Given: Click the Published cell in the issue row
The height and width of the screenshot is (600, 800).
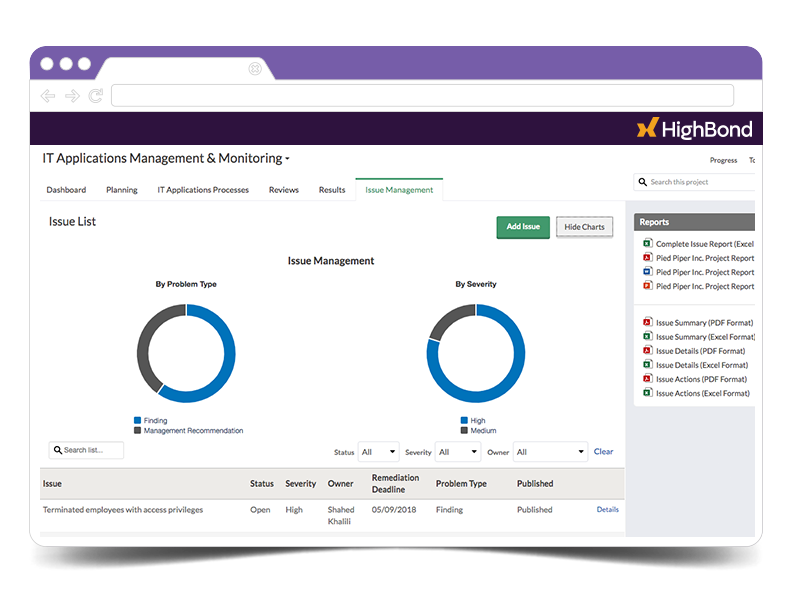Looking at the screenshot, I should [x=535, y=510].
